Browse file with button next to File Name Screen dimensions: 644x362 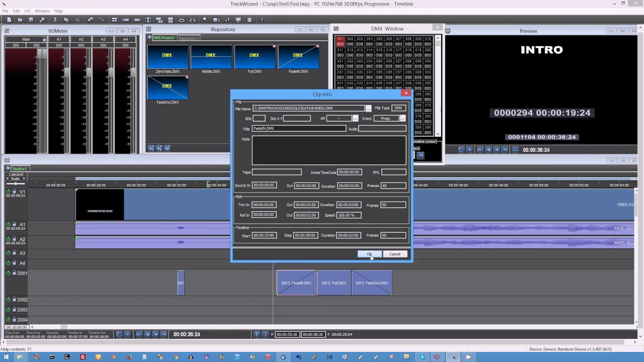click(368, 108)
